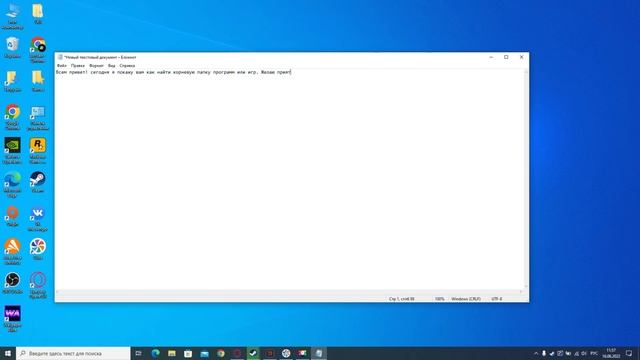
Task: Open the Файл menu in Notepad
Action: [x=62, y=65]
